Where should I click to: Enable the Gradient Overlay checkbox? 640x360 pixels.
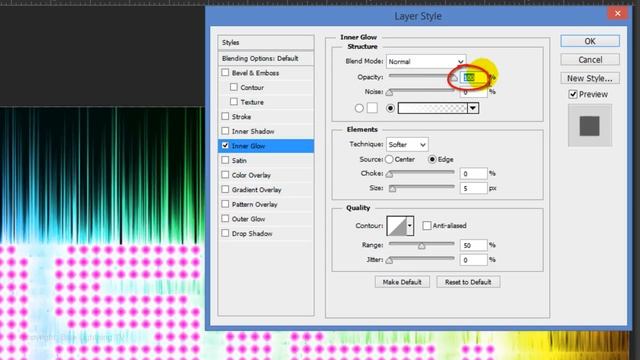225,189
